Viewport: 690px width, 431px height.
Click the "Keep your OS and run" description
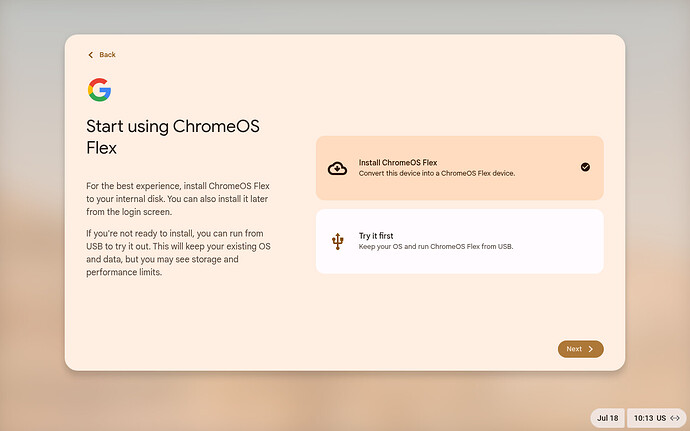[436, 247]
